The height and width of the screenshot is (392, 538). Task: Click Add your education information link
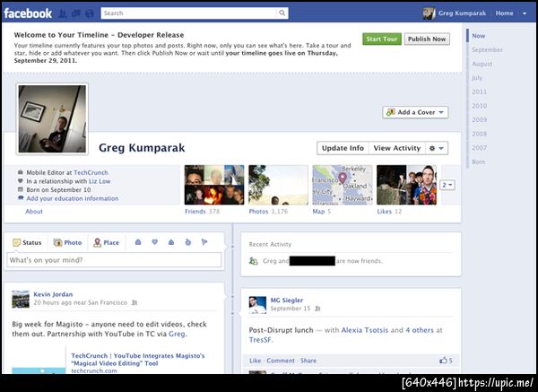73,198
